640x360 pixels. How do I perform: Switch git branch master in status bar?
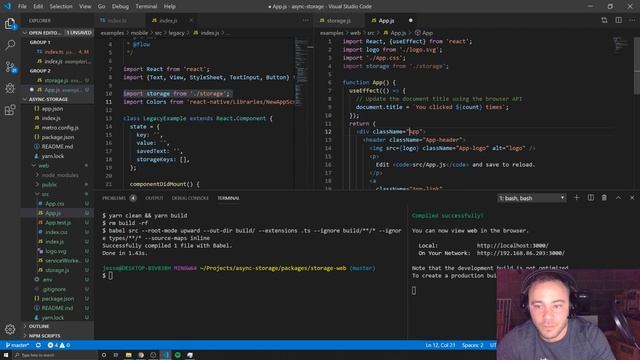pyautogui.click(x=18, y=345)
